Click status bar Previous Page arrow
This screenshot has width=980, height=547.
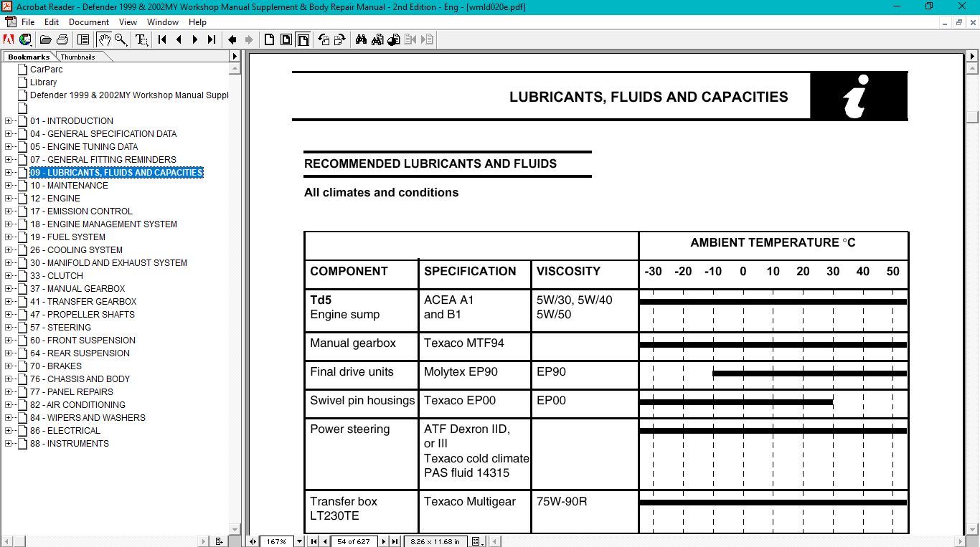click(324, 541)
